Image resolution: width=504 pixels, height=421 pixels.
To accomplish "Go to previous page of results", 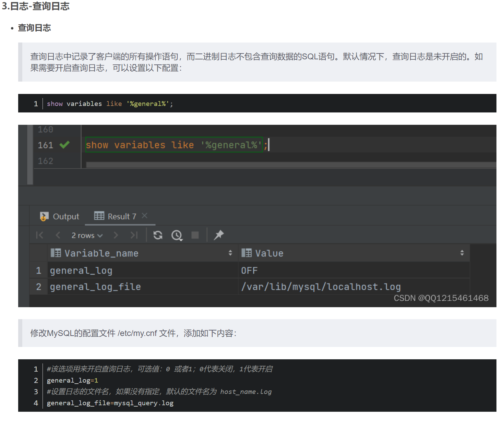I will (x=58, y=235).
